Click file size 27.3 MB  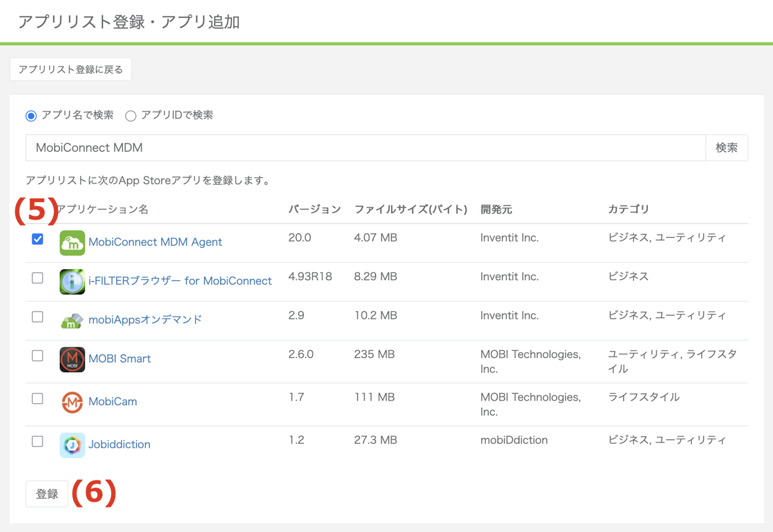point(376,440)
